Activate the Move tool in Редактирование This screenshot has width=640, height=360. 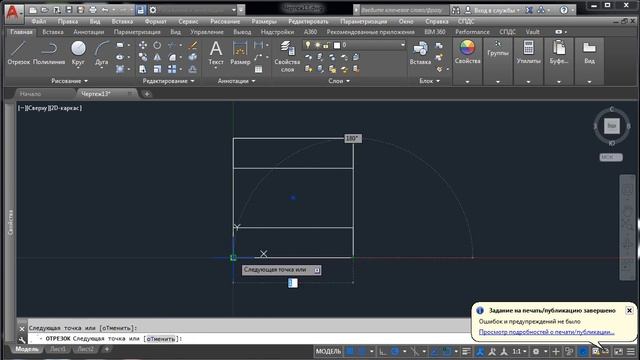click(142, 45)
